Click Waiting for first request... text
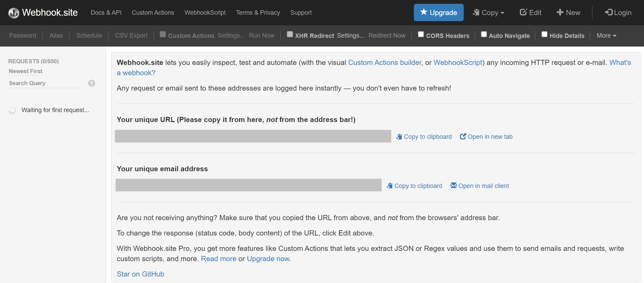The width and height of the screenshot is (644, 283). [55, 110]
